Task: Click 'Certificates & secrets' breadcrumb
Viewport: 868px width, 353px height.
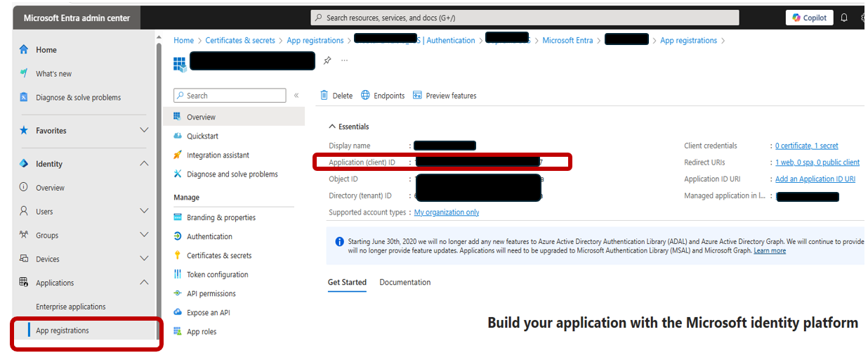Action: pos(240,41)
